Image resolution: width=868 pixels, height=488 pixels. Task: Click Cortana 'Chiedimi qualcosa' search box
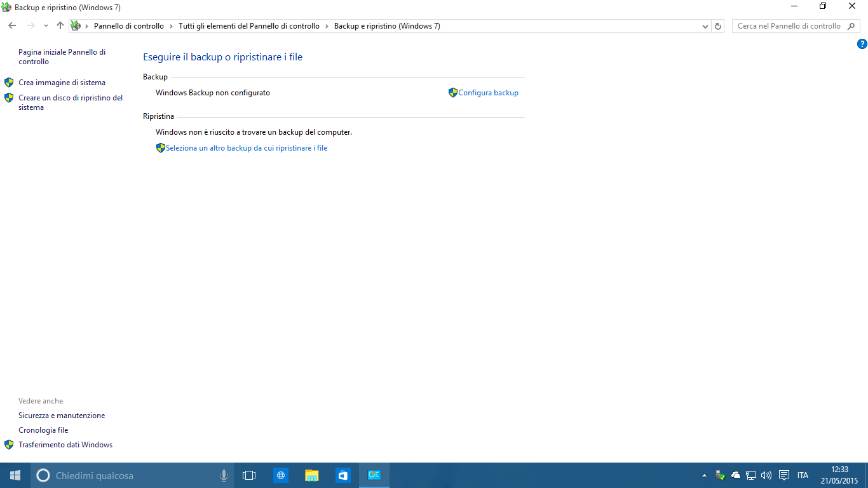click(133, 475)
